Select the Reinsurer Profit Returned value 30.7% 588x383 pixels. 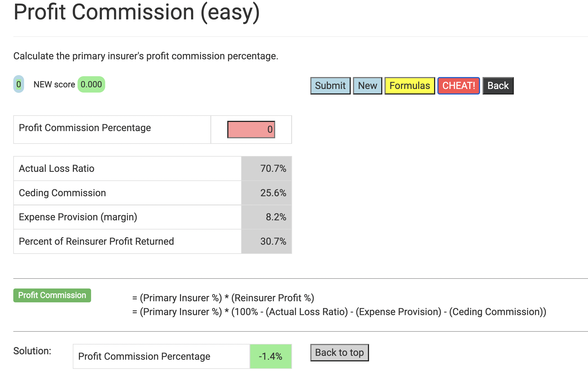[x=273, y=241]
